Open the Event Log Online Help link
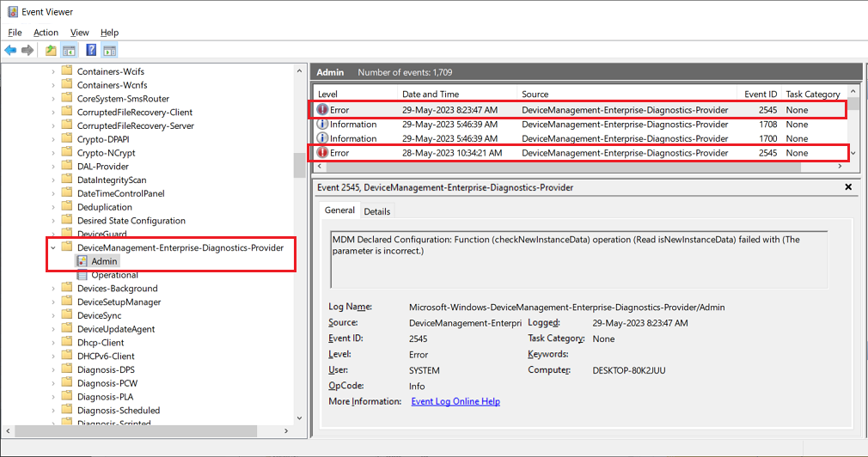868x457 pixels. pos(455,401)
